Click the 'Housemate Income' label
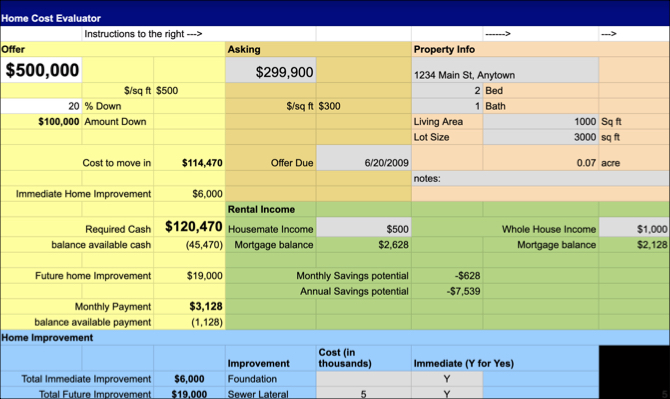 click(x=270, y=229)
